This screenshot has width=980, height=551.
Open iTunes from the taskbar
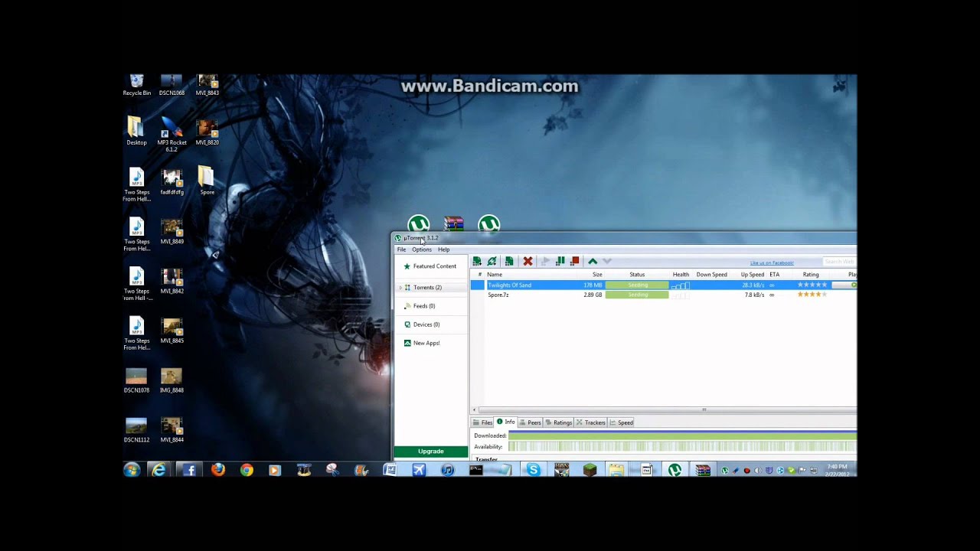tap(448, 470)
